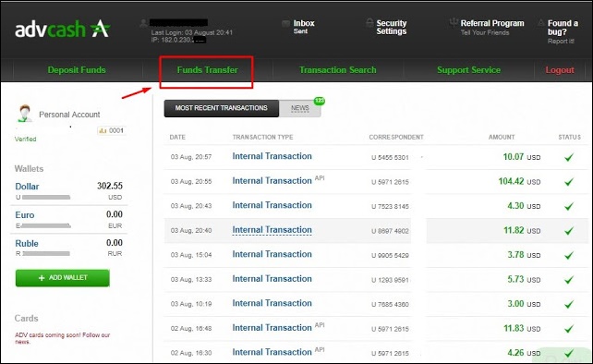This screenshot has height=364, width=593.
Task: Open Deposit Funds menu
Action: (77, 70)
